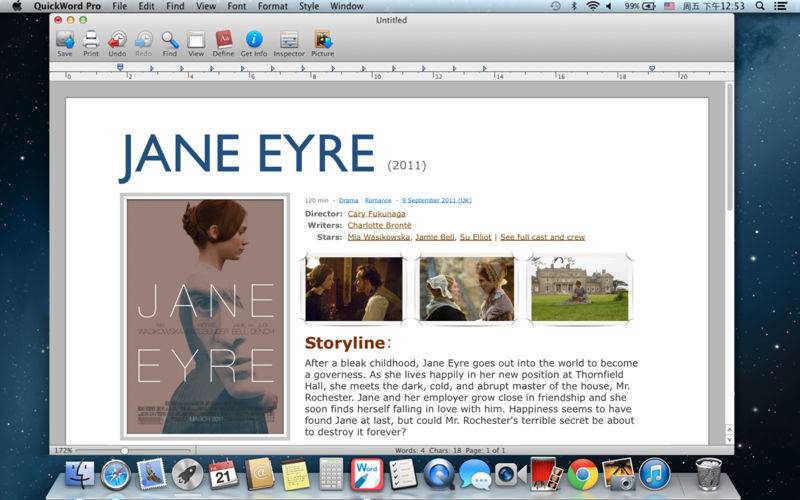Undo the last action
800x500 pixels.
coord(117,43)
